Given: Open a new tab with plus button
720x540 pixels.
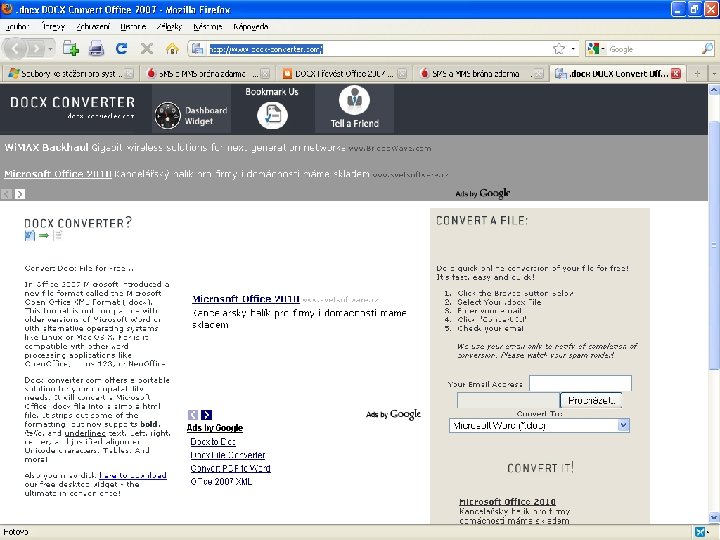Looking at the screenshot, I should click(x=697, y=73).
